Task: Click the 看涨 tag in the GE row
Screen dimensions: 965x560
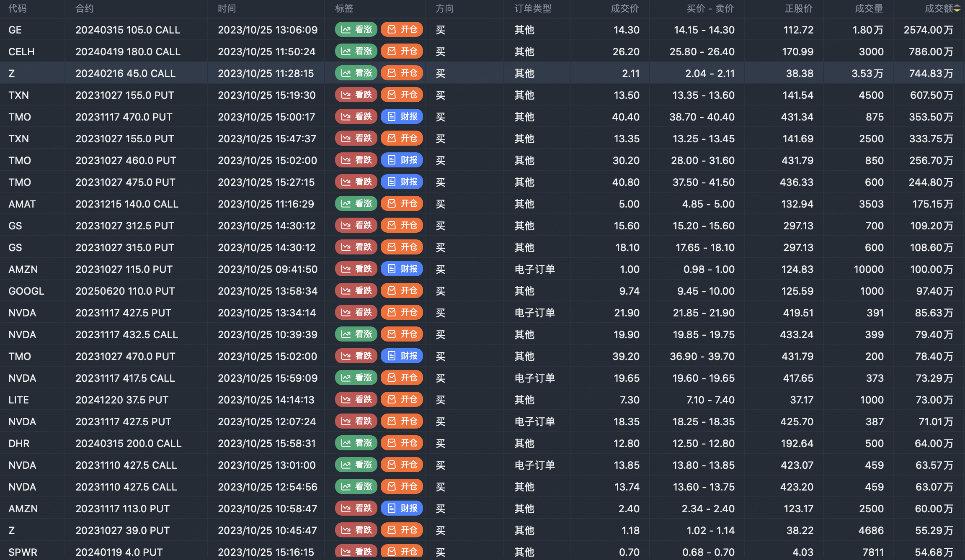Action: pos(356,30)
